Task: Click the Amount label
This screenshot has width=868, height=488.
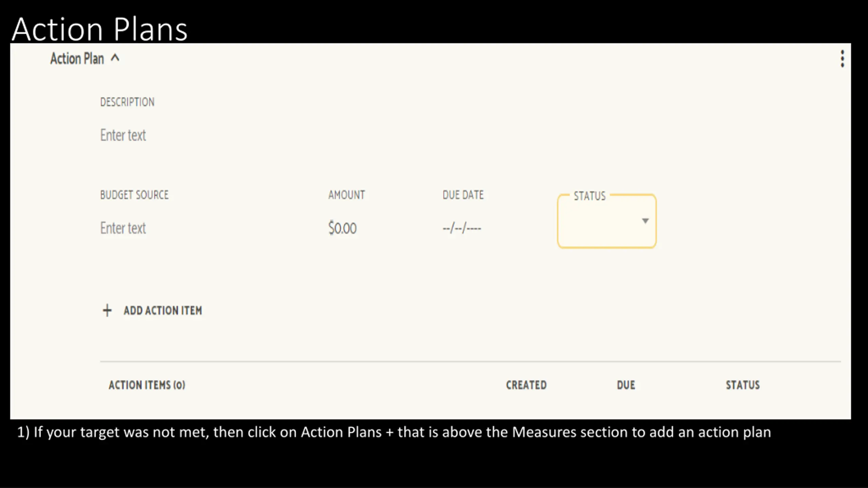Action: [347, 195]
